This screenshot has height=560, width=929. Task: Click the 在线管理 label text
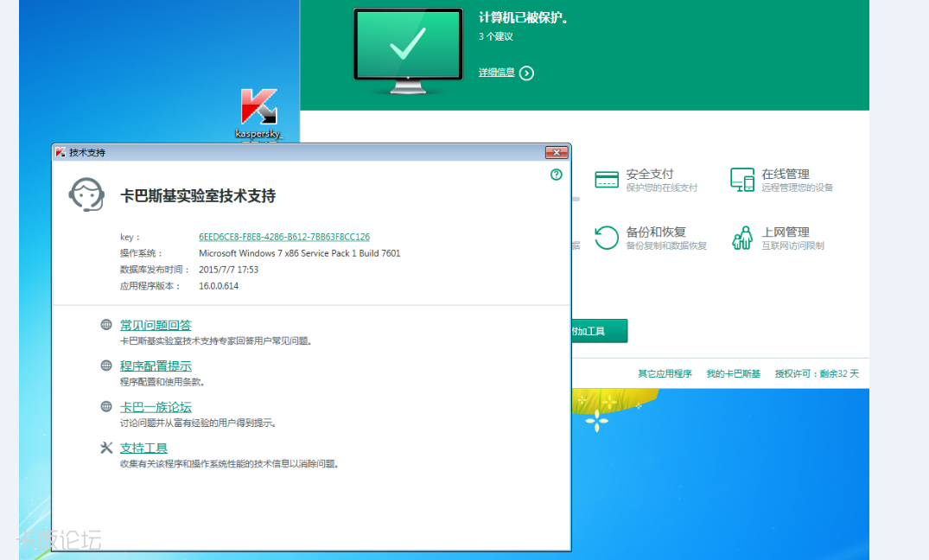786,175
